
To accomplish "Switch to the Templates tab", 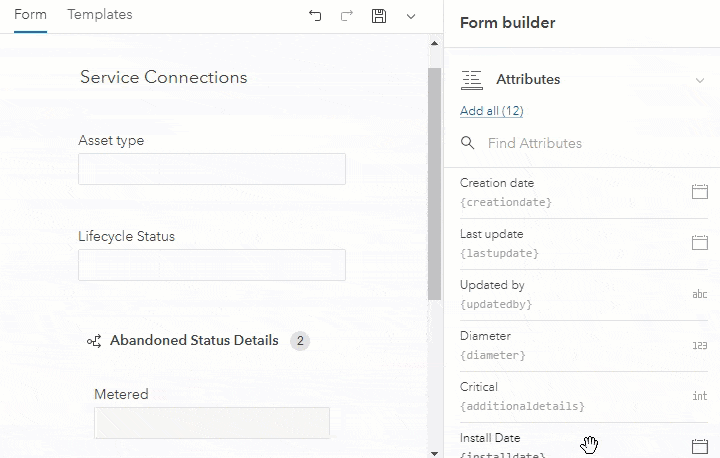I will click(x=100, y=15).
